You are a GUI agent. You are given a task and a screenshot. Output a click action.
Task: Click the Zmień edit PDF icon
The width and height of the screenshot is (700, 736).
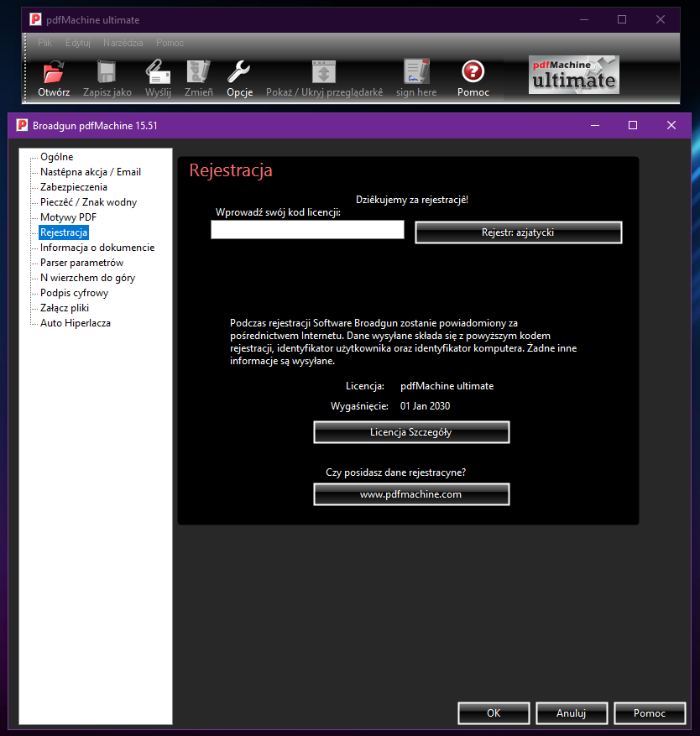(x=199, y=78)
